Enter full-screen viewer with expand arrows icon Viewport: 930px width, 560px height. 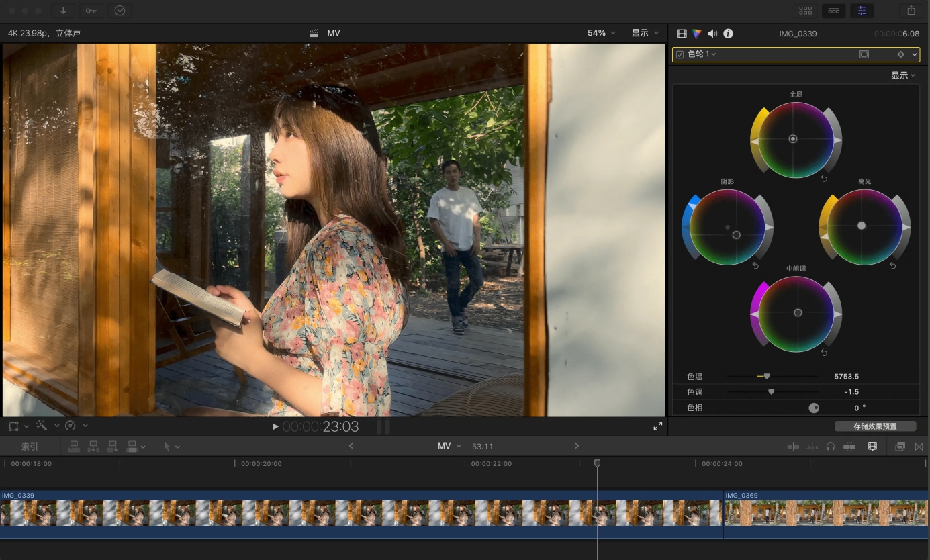pyautogui.click(x=657, y=426)
